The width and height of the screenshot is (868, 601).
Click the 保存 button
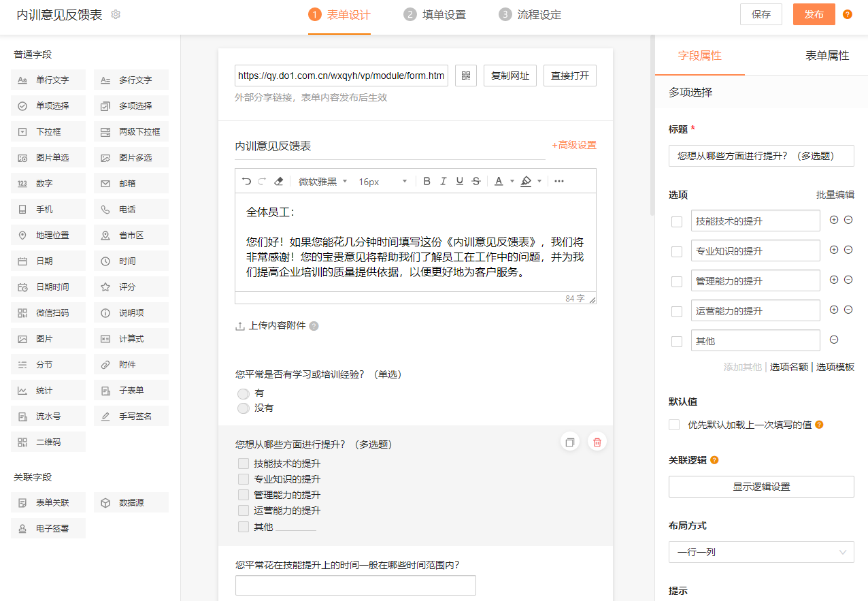[x=761, y=14]
